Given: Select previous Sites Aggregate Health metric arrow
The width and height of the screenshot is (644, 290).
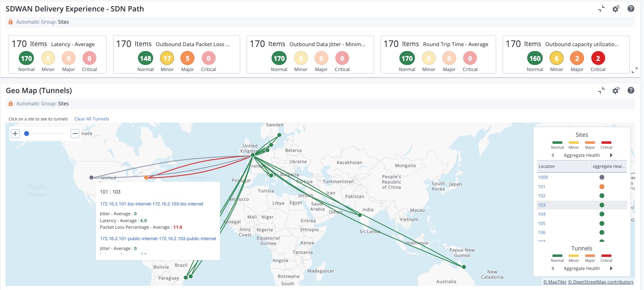Looking at the screenshot, I should (x=553, y=155).
